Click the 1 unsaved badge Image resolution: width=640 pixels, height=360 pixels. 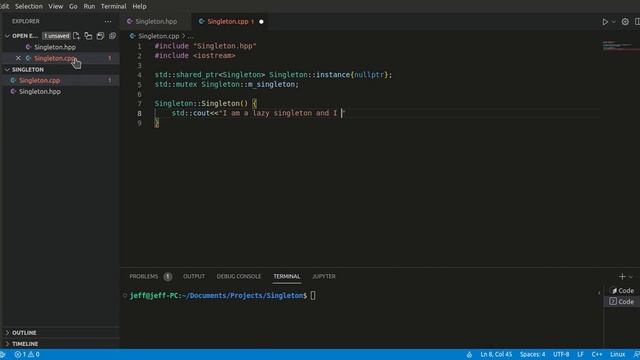pos(57,36)
